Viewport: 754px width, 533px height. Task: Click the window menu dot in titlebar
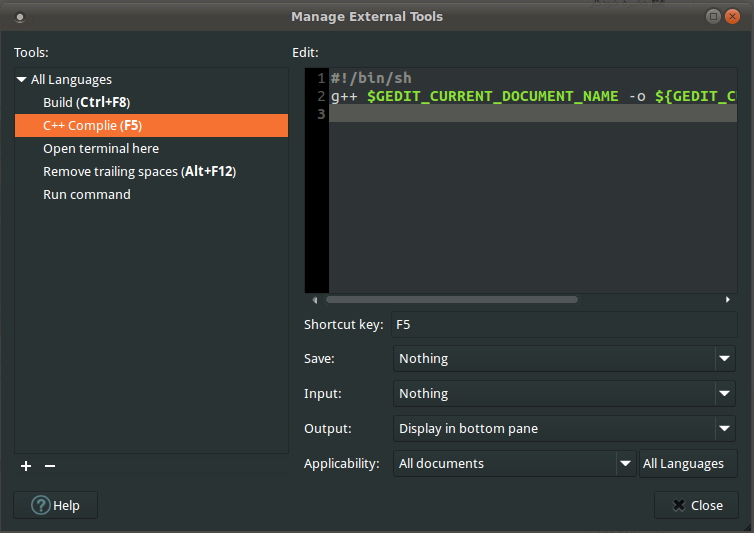pyautogui.click(x=20, y=17)
